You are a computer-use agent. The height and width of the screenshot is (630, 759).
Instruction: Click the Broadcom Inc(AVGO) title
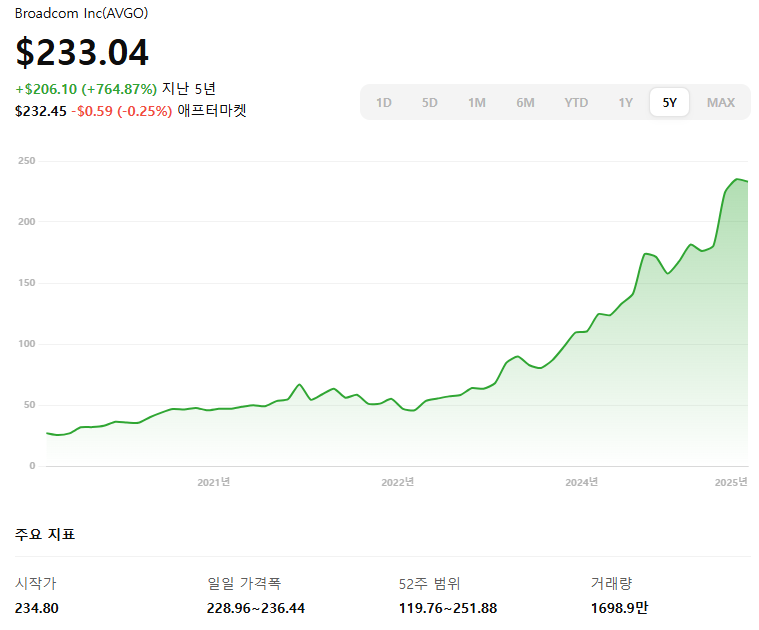pos(81,13)
